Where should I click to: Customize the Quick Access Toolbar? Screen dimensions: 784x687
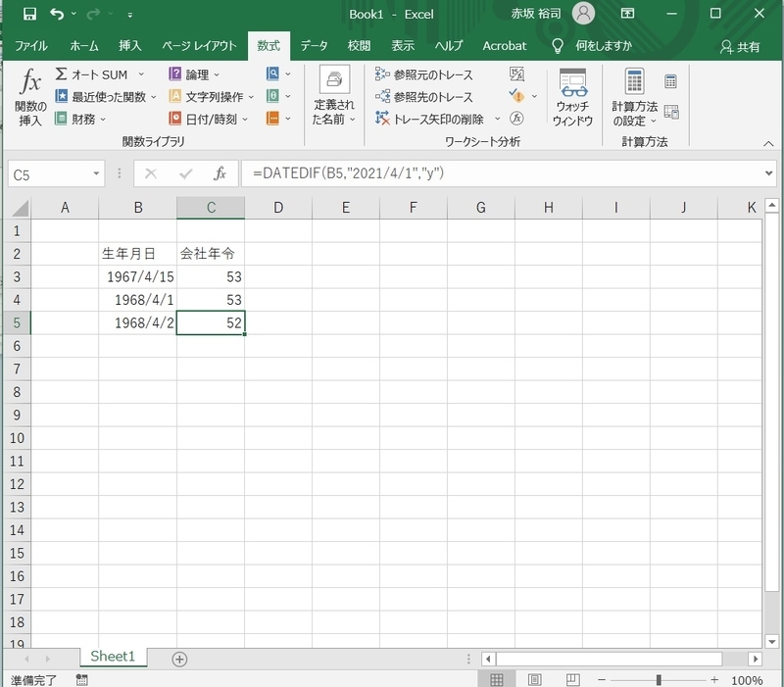point(130,15)
